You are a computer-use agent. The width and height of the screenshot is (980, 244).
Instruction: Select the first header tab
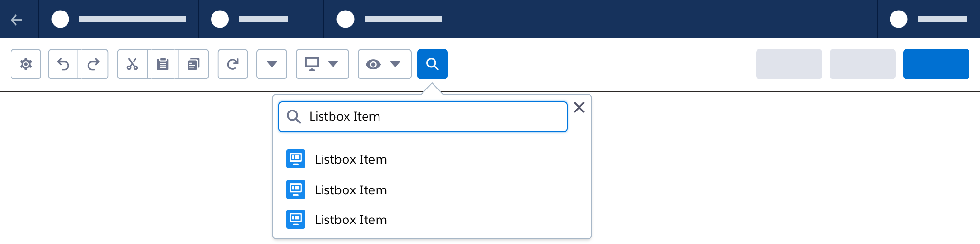(119, 19)
